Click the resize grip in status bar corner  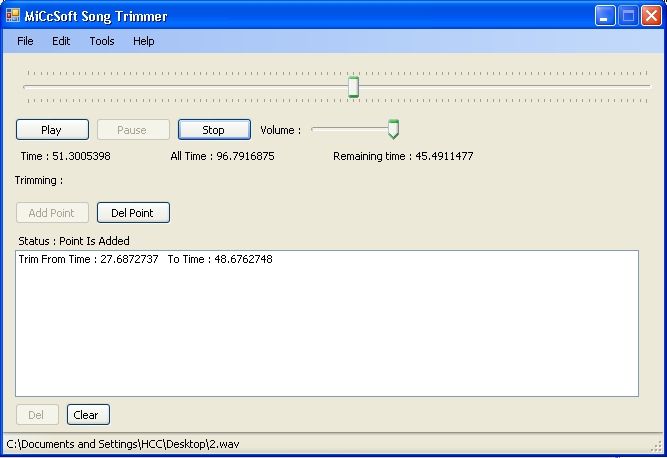[x=657, y=446]
